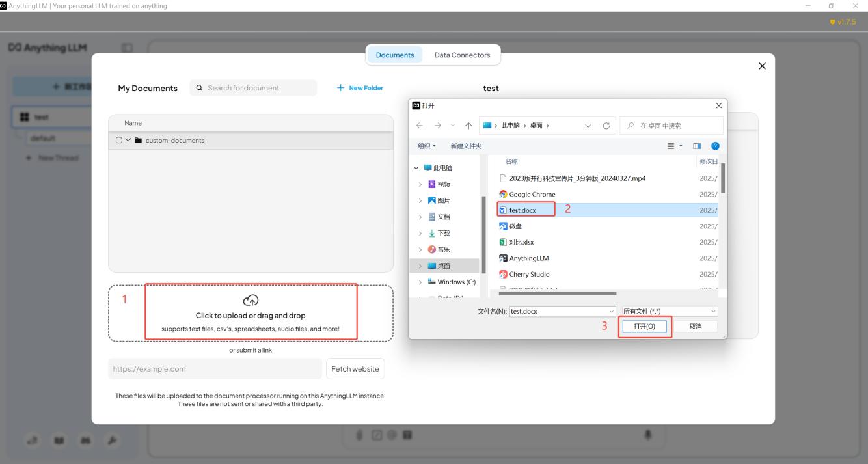
Task: Expand the Windows (C:) drive tree node
Action: click(420, 282)
